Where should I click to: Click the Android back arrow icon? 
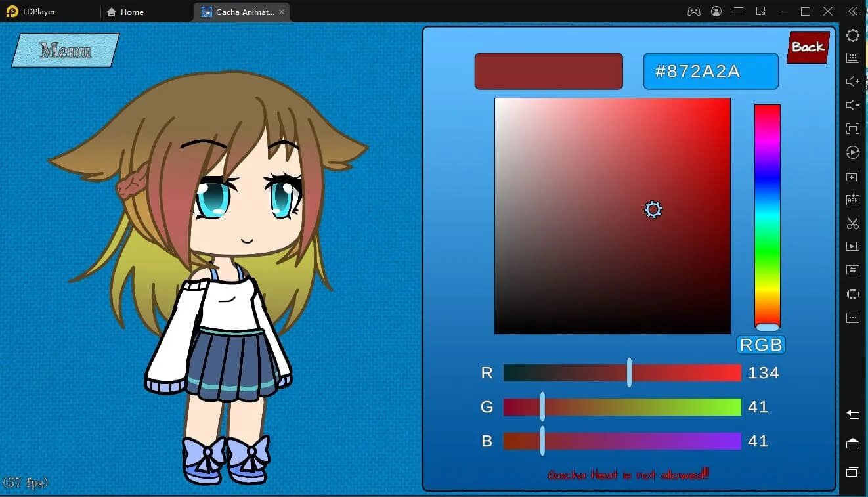point(852,414)
